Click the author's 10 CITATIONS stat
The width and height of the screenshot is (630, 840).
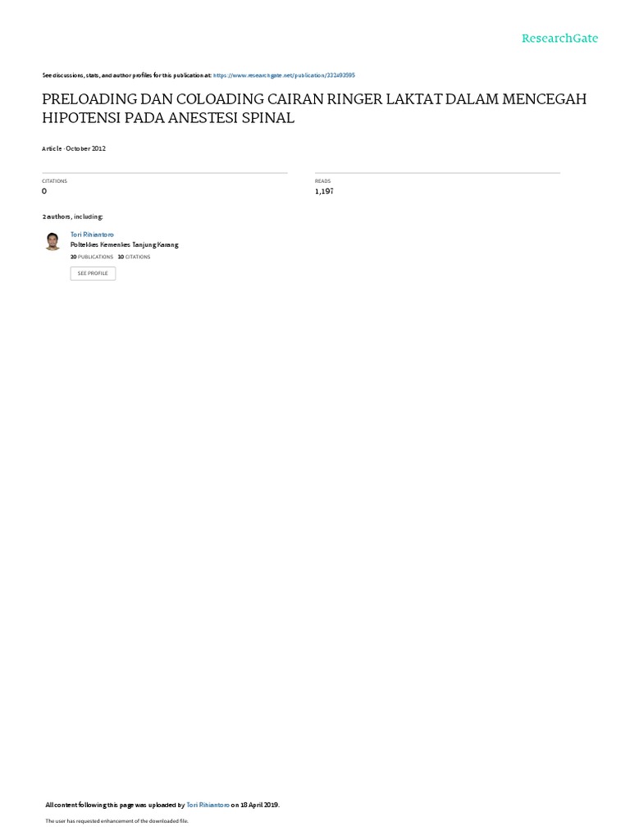(134, 257)
